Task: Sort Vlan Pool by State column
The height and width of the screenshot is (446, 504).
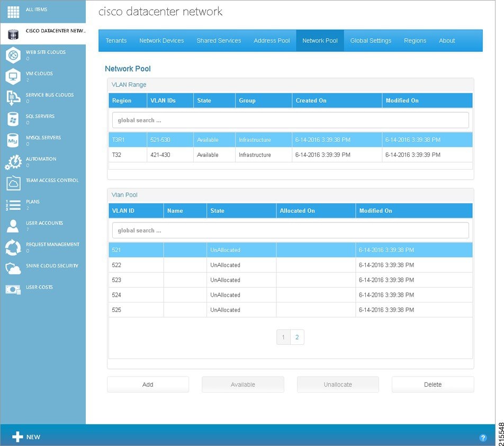Action: click(x=241, y=211)
